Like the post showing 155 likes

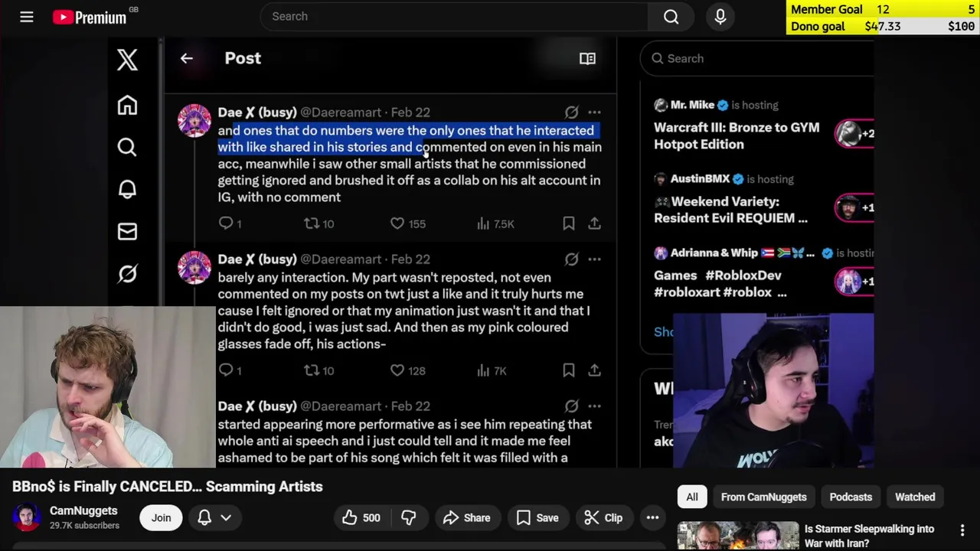(407, 223)
